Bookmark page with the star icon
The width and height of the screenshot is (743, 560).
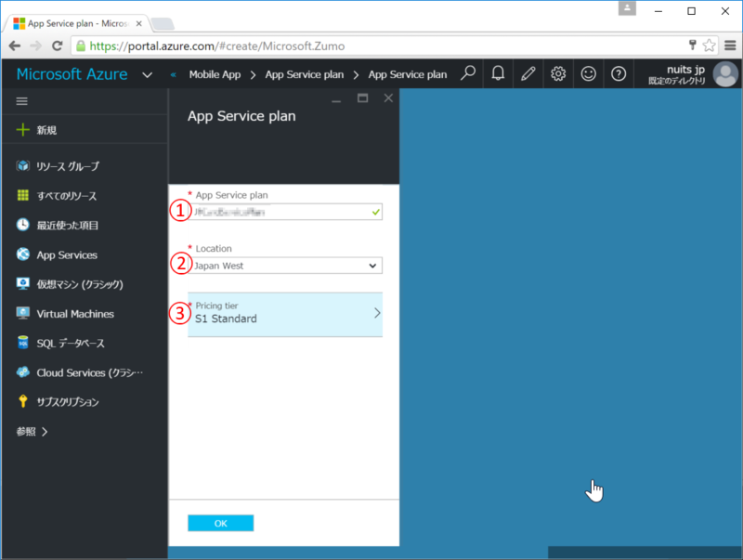pyautogui.click(x=709, y=46)
